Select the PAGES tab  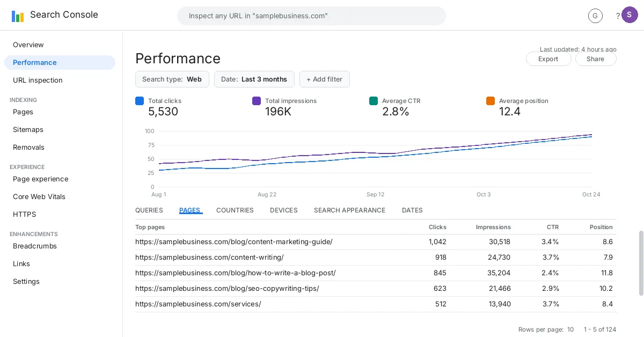pyautogui.click(x=190, y=210)
